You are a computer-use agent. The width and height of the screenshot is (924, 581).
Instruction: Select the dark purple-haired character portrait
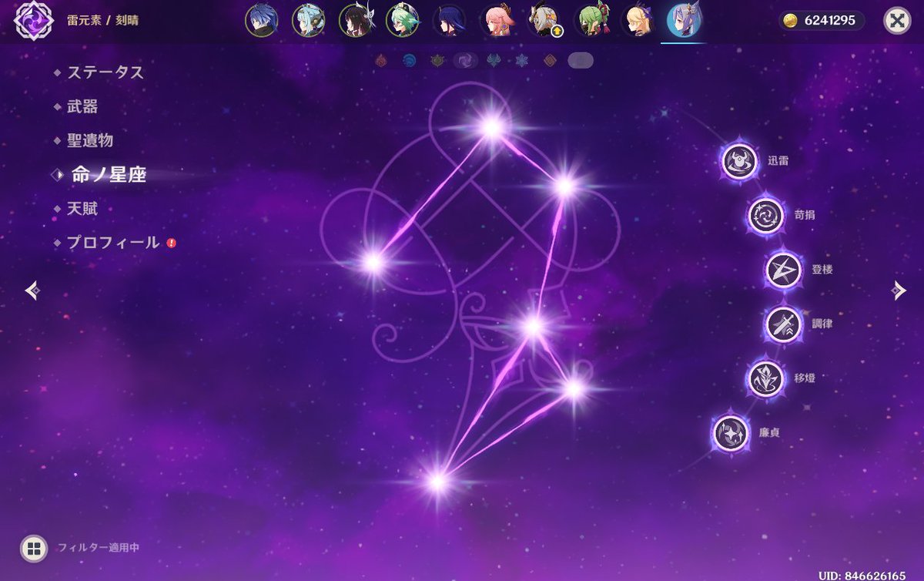[449, 20]
